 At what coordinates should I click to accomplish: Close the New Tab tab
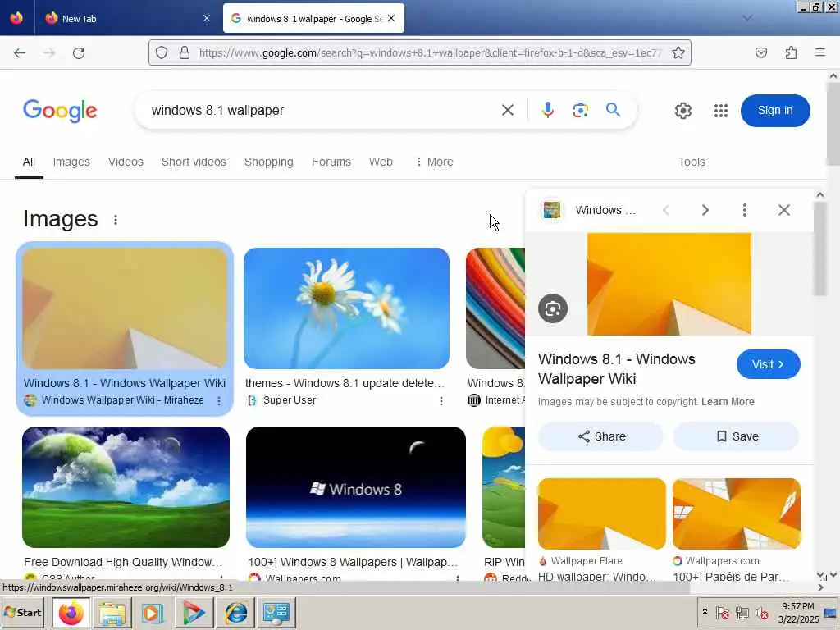tap(207, 18)
